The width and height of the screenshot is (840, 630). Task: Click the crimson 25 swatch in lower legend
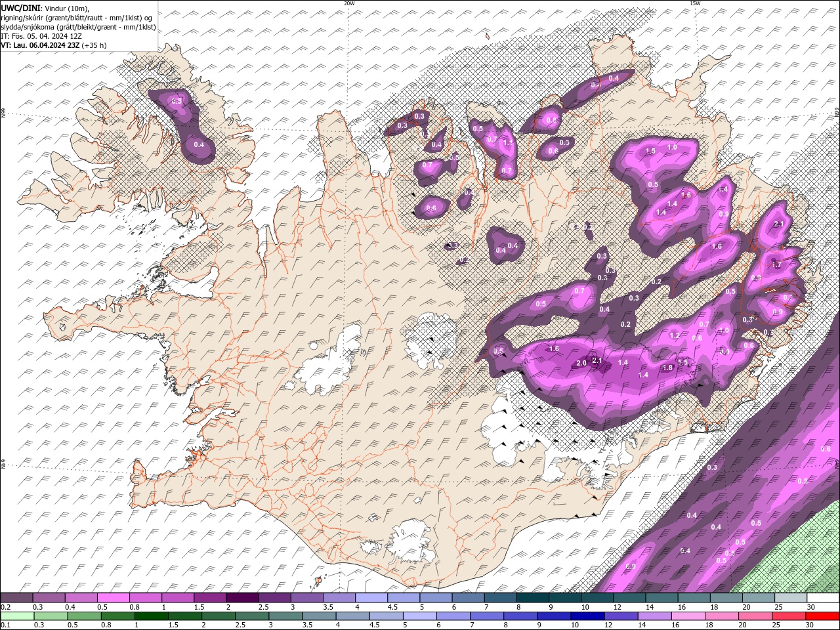click(788, 616)
